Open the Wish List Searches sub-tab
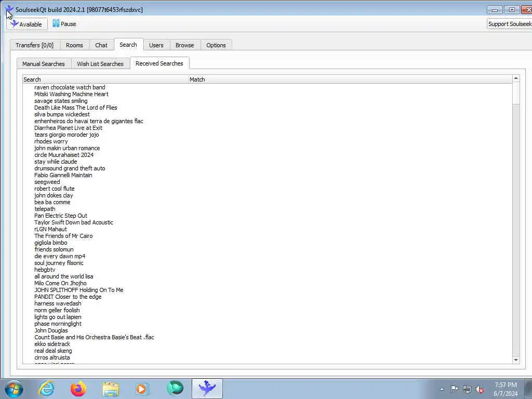Screen dimensions: 532x399 100,64
